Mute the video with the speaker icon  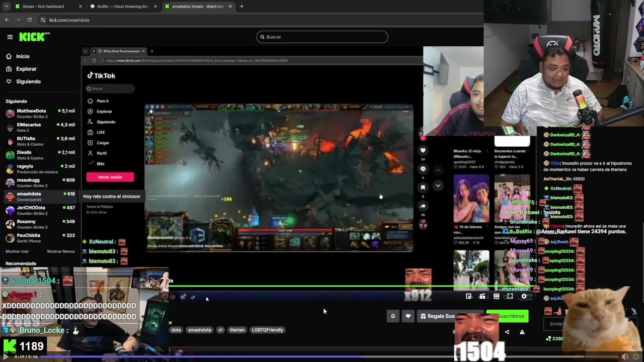point(625,356)
